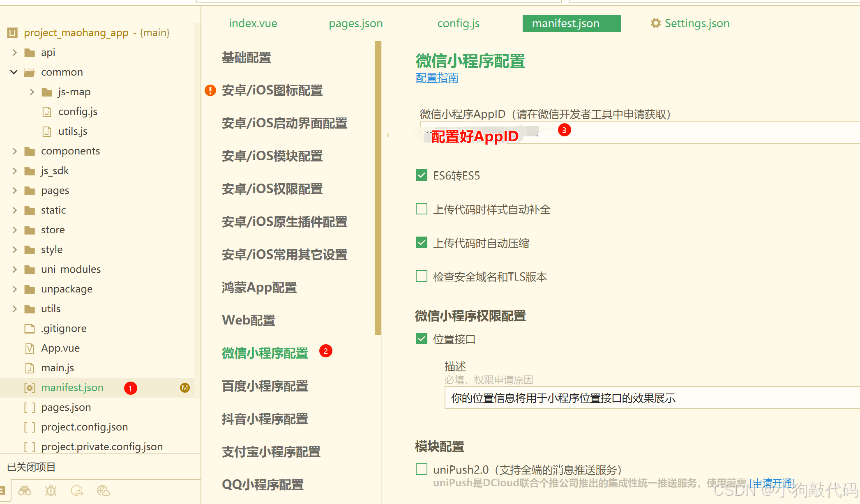Open the bug debug icon in bottom bar
Viewport: 860px width, 504px height.
51,490
